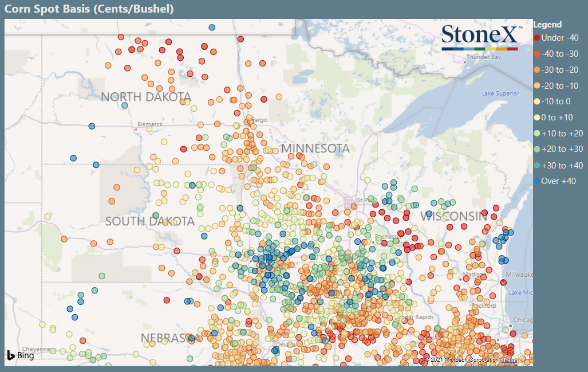The image size is (588, 372).
Task: Click the blue data point above North Dakota
Action: click(212, 28)
